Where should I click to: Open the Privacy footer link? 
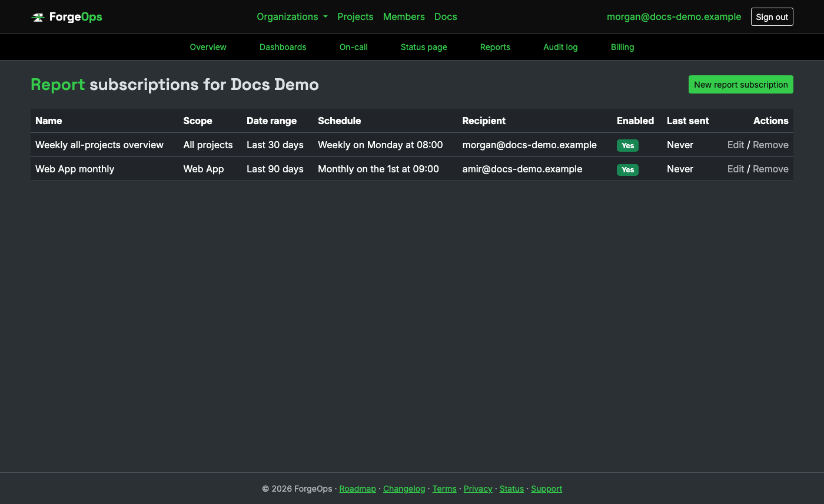coord(478,489)
